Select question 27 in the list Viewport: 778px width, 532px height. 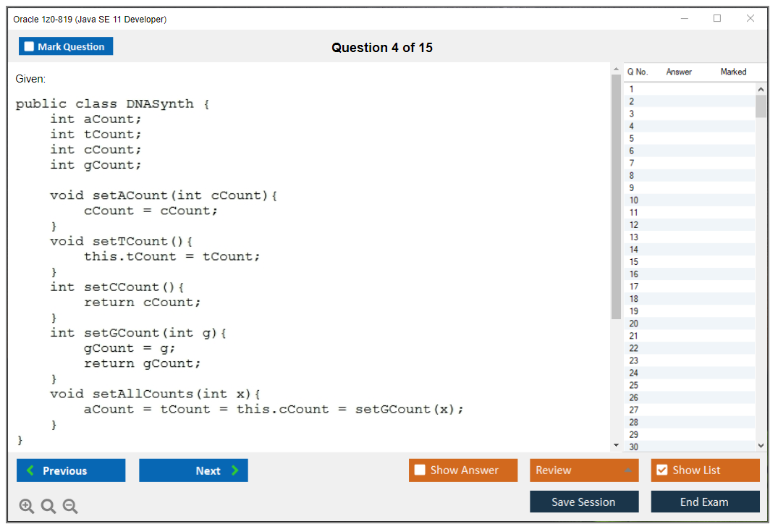634,410
